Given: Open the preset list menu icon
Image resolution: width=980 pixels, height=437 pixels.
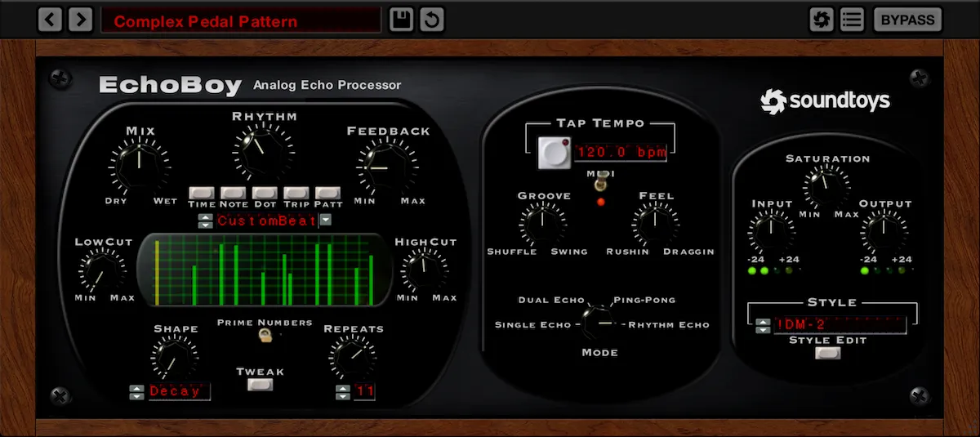Looking at the screenshot, I should [x=852, y=20].
